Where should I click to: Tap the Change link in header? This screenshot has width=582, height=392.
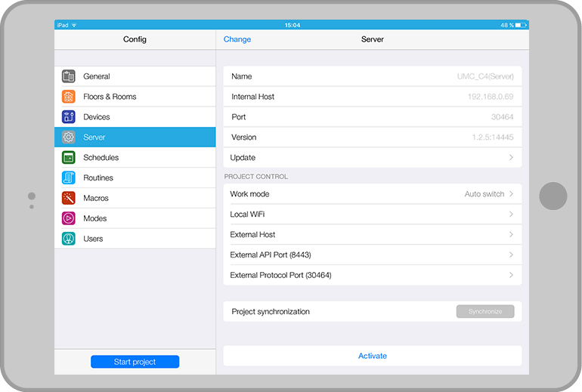coord(237,39)
